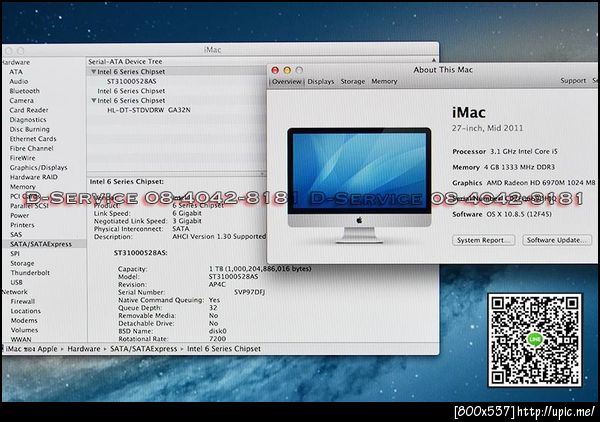The height and width of the screenshot is (422, 600).
Task: Open the Overview tab in About This Mac
Action: click(x=287, y=81)
